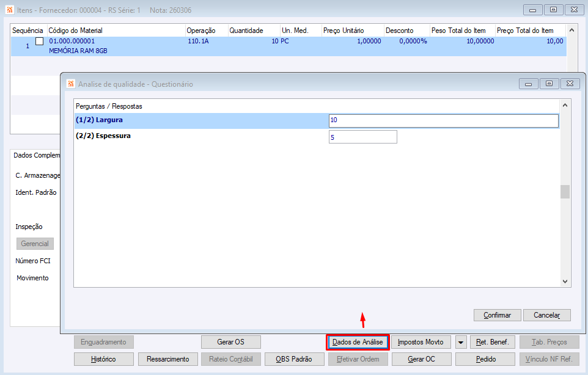Click the Sequência column header
The width and height of the screenshot is (588, 375).
click(28, 31)
